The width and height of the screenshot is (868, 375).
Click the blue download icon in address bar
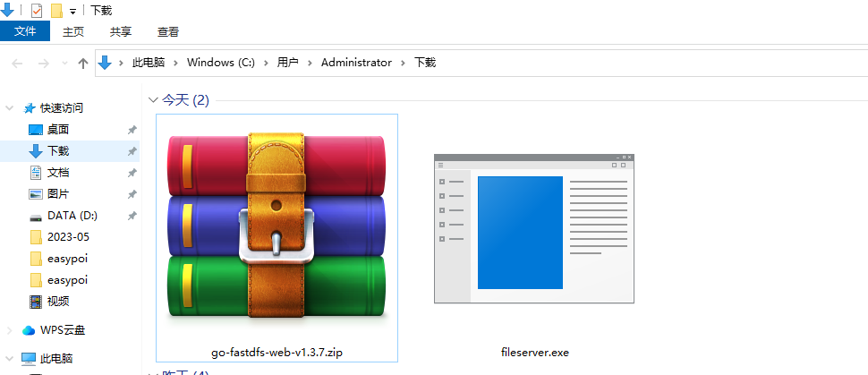(105, 63)
